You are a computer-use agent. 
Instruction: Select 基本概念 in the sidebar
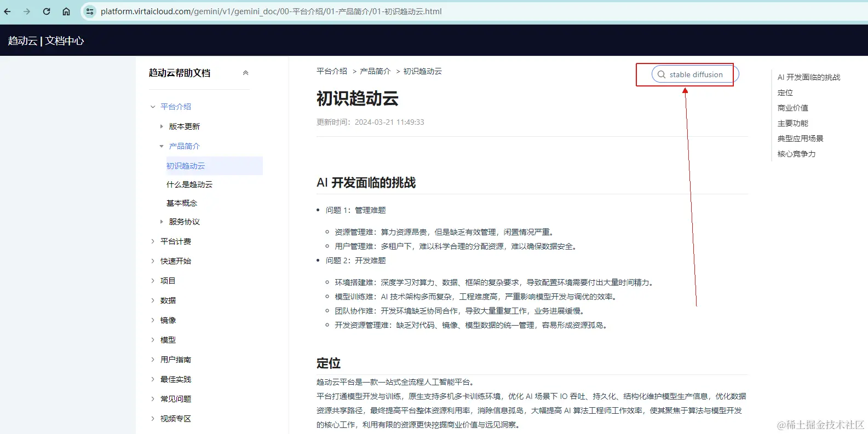(x=182, y=203)
